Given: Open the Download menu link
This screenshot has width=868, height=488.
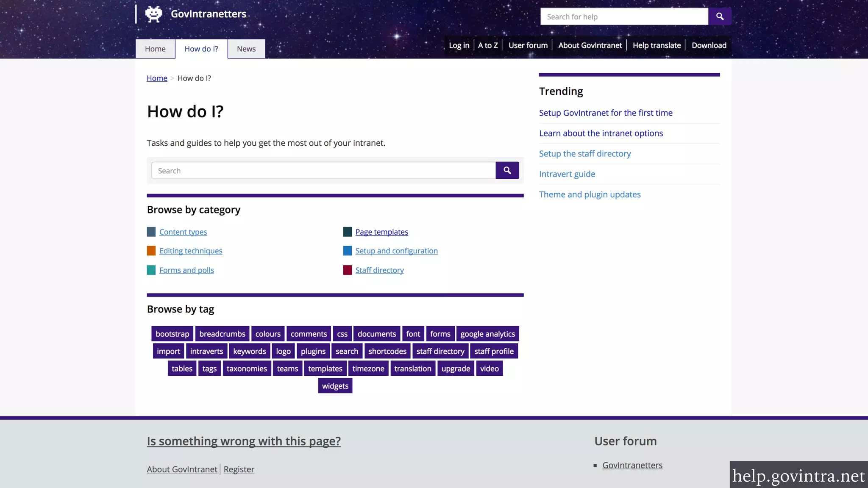Looking at the screenshot, I should [709, 45].
